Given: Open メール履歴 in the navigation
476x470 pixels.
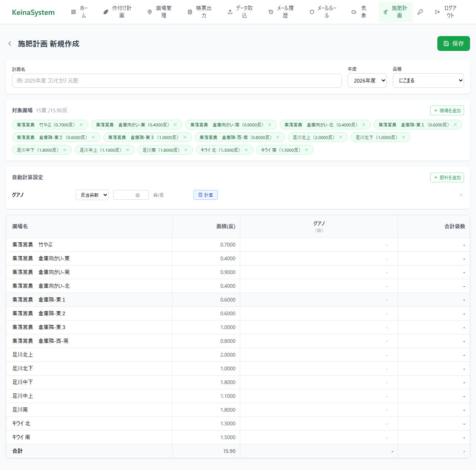Looking at the screenshot, I should [281, 12].
